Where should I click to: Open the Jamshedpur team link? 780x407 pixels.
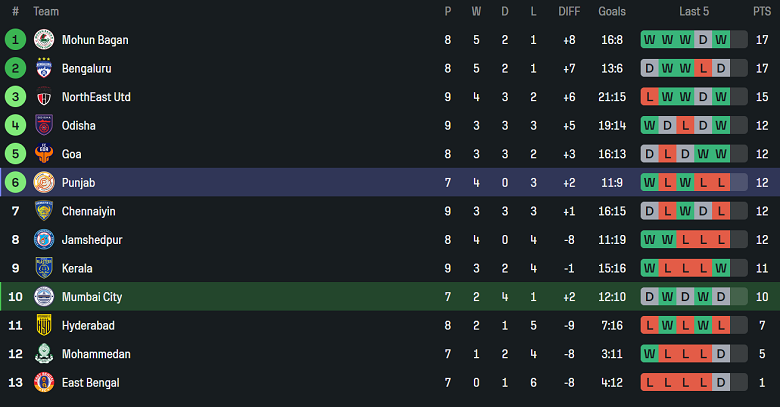click(x=91, y=240)
